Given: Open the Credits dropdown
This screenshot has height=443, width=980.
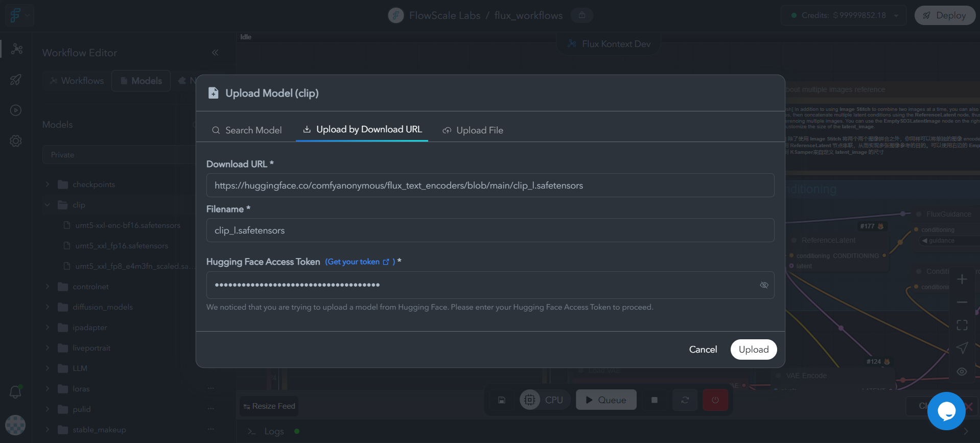Looking at the screenshot, I should (844, 15).
